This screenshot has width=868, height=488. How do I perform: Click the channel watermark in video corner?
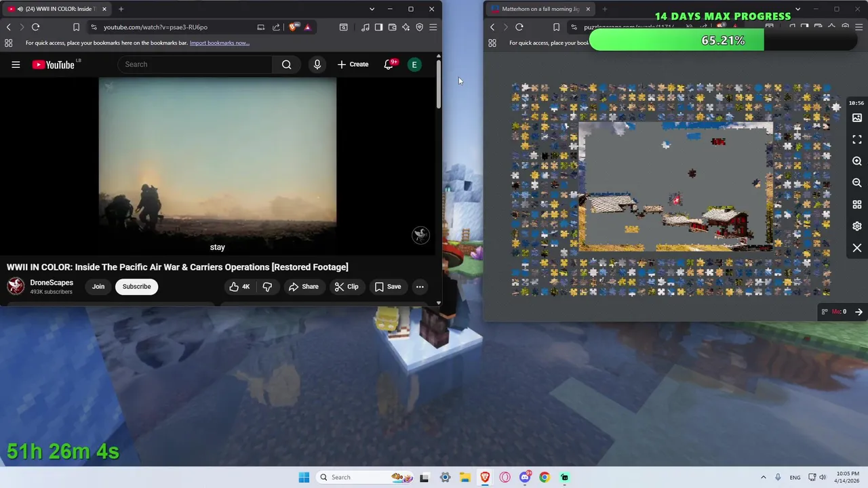(420, 235)
